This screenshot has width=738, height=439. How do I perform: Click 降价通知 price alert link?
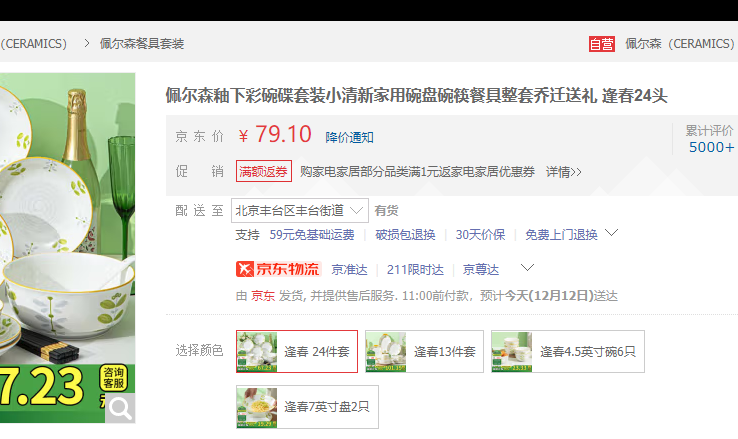pos(349,137)
